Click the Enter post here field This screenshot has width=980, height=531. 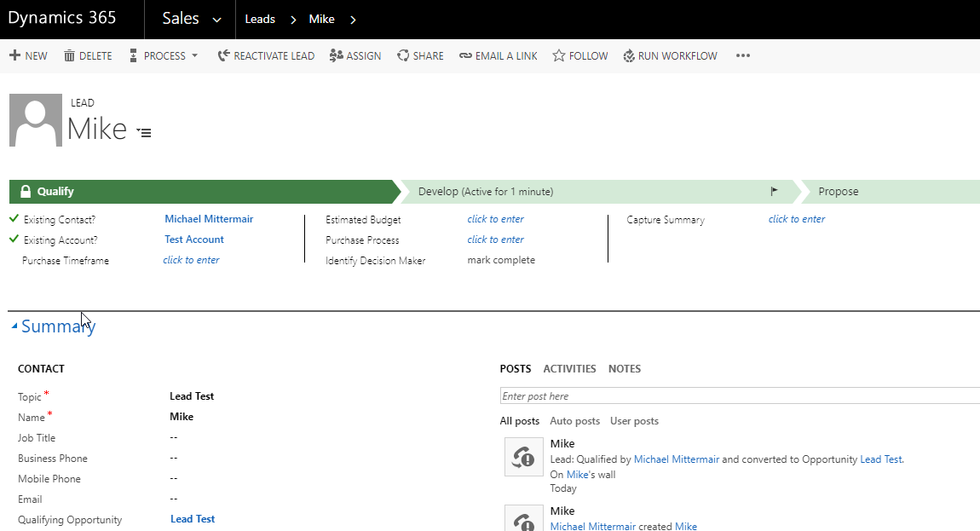coord(740,395)
